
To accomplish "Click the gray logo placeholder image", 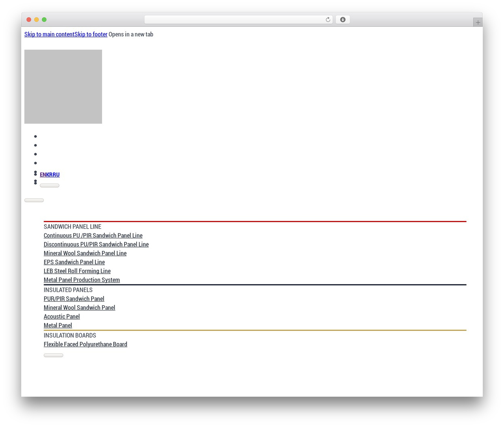I will click(63, 87).
